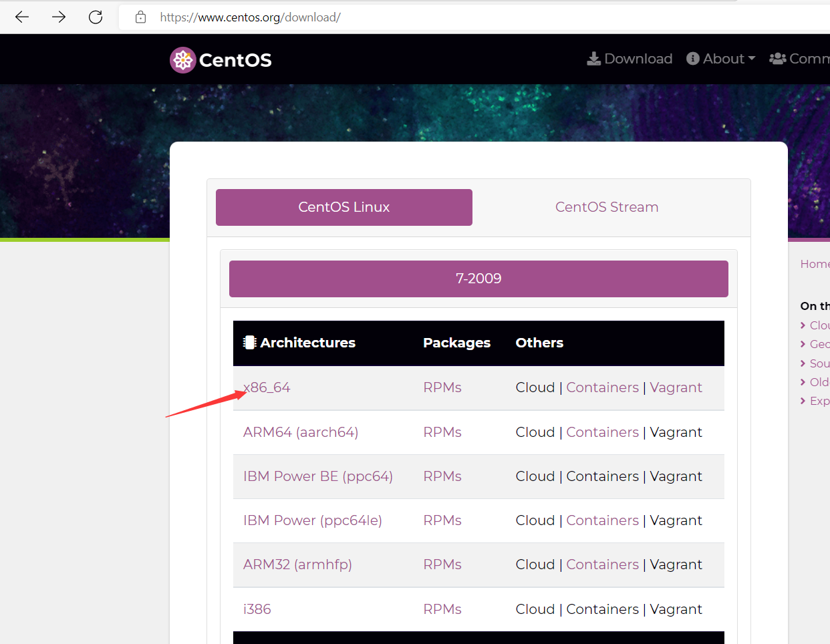Click the Home link in the sidebar

click(815, 264)
